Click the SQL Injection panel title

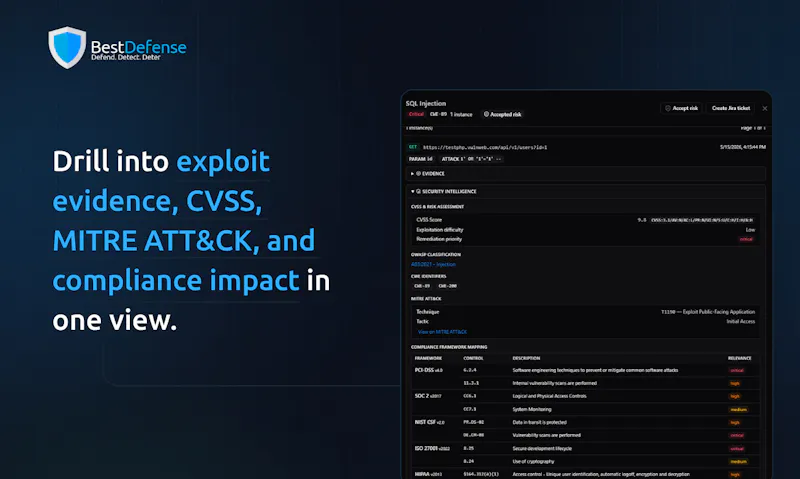(x=426, y=104)
